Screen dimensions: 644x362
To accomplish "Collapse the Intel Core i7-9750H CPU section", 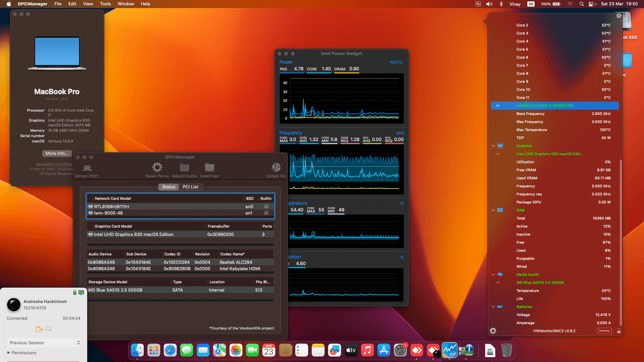I will pos(498,106).
